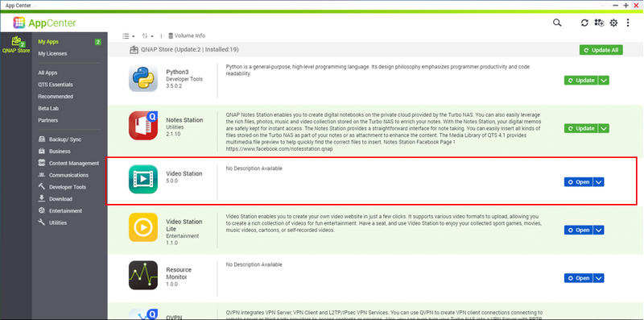Refresh the App Center list
The image size is (644, 320).
pos(584,23)
